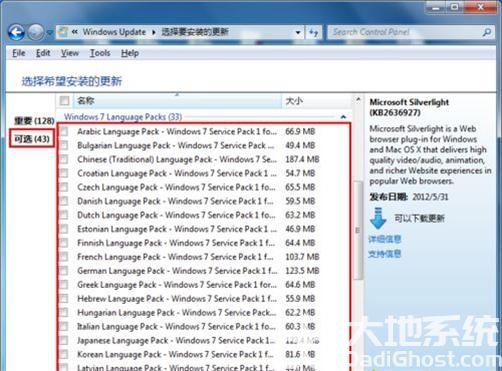This screenshot has height=371, width=502.
Task: Click the search magnifier icon
Action: [x=487, y=32]
